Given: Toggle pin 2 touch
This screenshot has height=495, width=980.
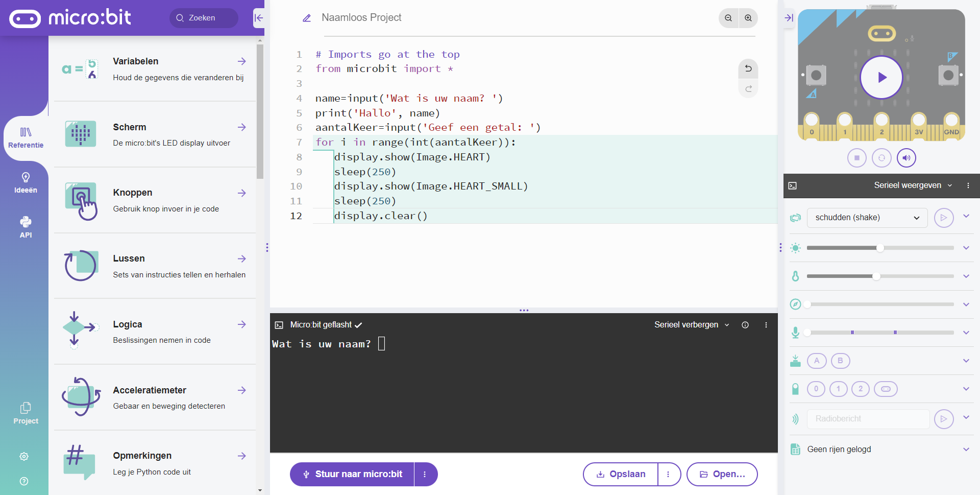Looking at the screenshot, I should coord(861,389).
